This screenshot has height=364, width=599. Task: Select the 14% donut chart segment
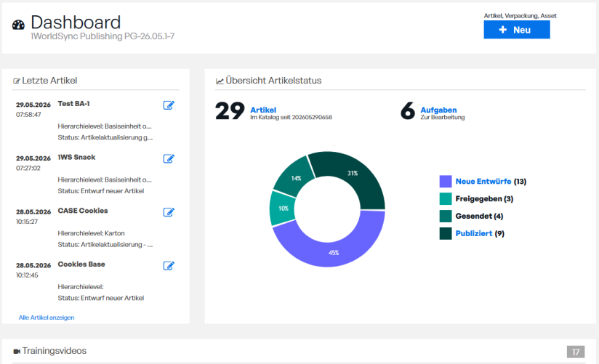[296, 177]
